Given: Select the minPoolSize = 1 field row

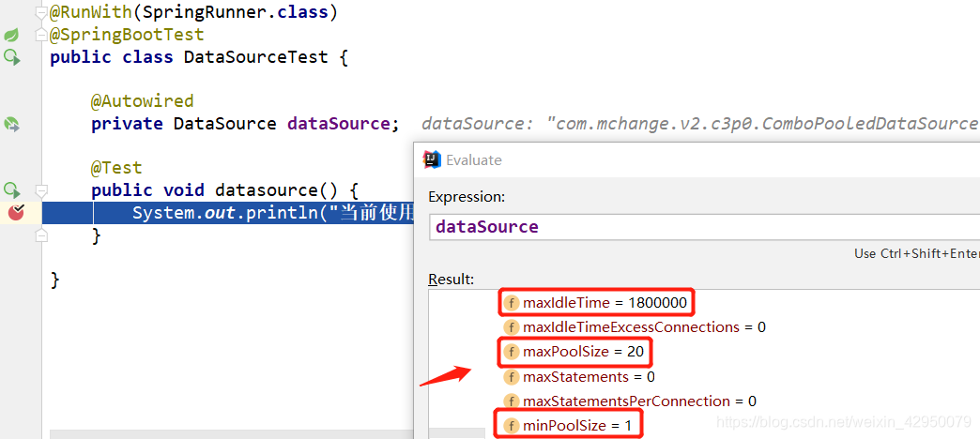Looking at the screenshot, I should click(x=568, y=426).
